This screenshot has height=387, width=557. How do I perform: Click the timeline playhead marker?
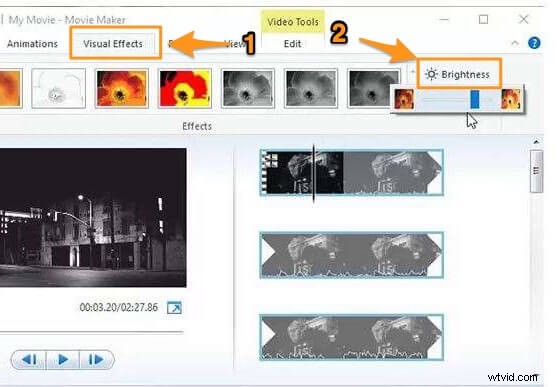314,173
